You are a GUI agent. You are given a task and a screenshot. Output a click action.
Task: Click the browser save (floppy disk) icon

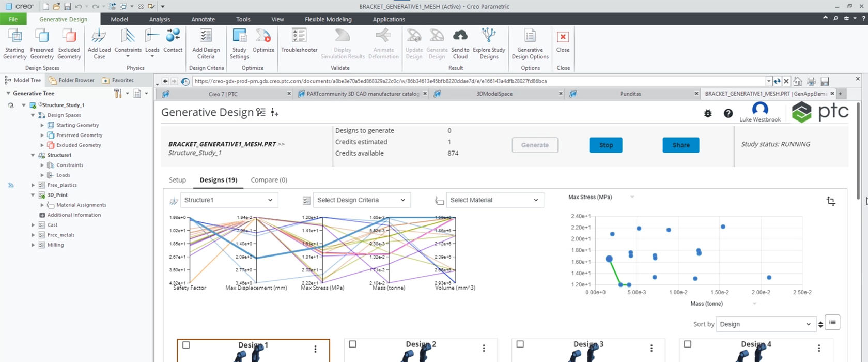coord(825,81)
